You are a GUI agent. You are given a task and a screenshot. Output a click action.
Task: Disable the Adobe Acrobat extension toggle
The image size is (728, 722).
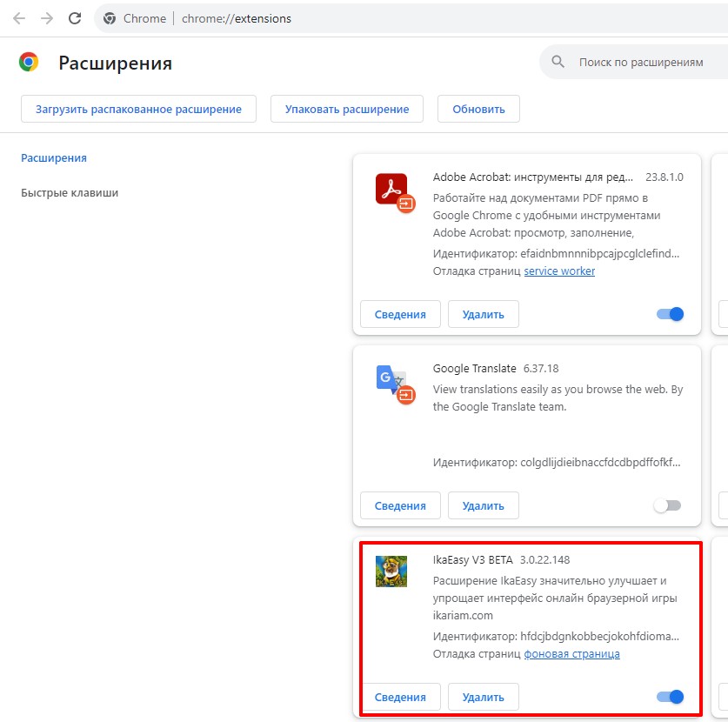pyautogui.click(x=670, y=314)
